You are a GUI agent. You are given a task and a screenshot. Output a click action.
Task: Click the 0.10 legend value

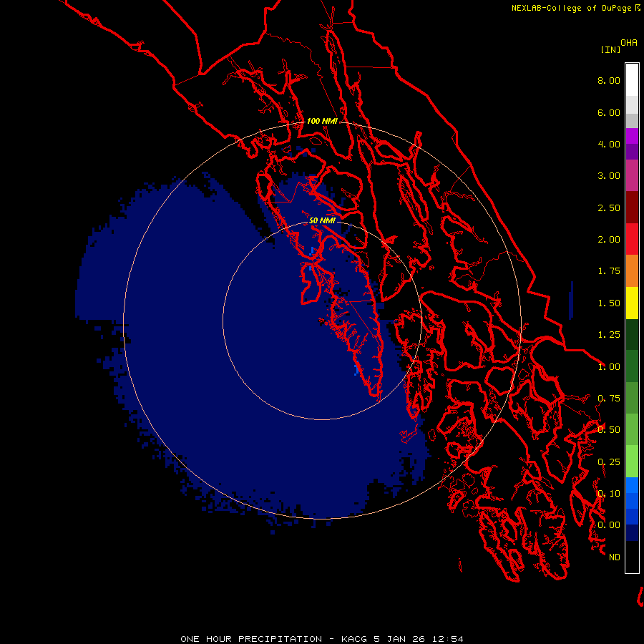tap(609, 494)
